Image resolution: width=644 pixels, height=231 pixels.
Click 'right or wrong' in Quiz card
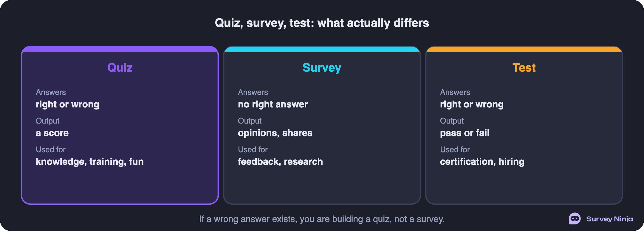coord(67,104)
